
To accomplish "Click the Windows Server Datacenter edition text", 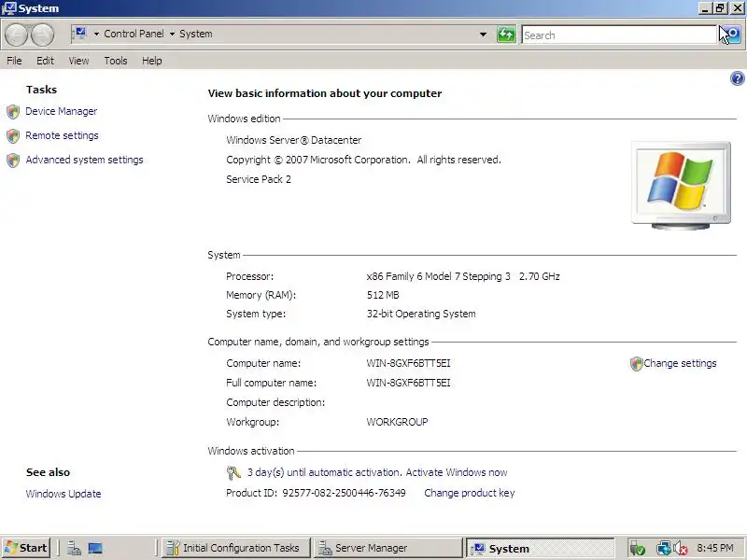I will pos(294,140).
